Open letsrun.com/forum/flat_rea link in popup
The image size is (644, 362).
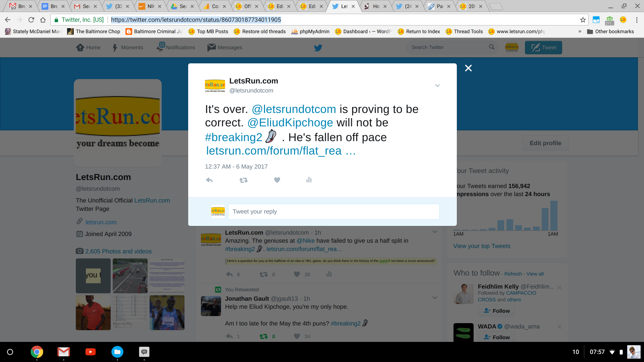pyautogui.click(x=281, y=151)
